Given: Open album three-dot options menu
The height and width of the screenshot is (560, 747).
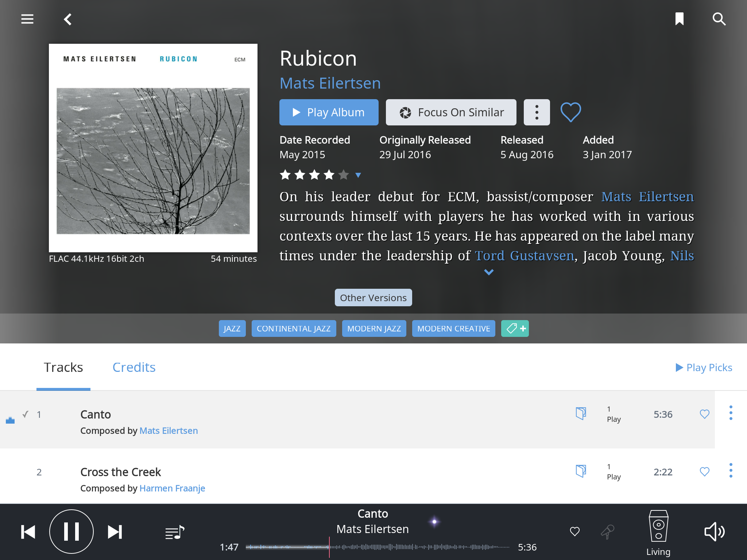Looking at the screenshot, I should point(537,112).
